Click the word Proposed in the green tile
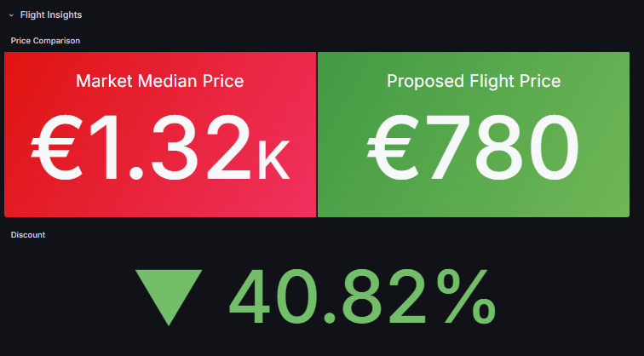This screenshot has width=644, height=356. click(425, 81)
